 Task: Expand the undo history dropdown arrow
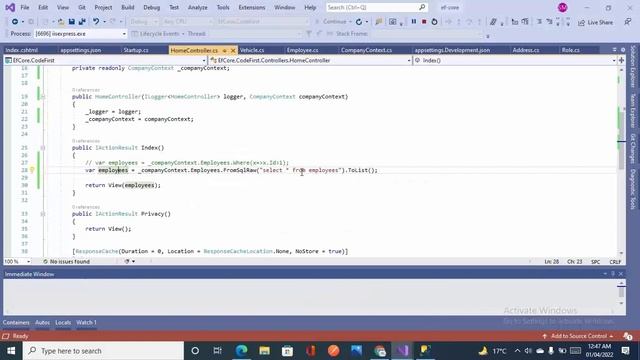pos(104,22)
